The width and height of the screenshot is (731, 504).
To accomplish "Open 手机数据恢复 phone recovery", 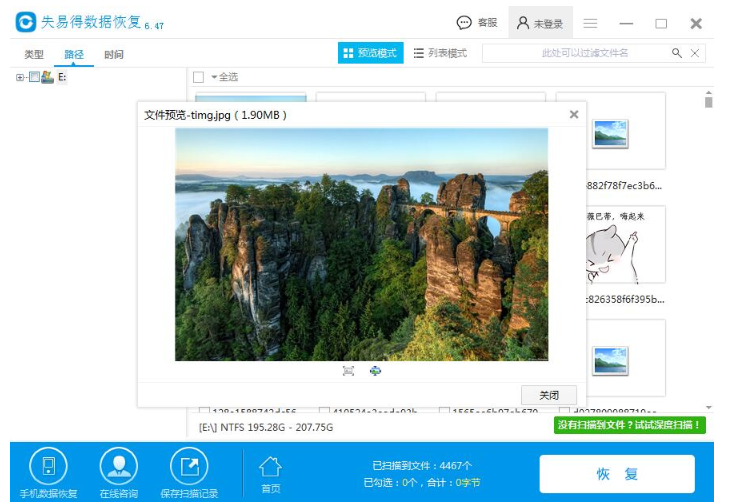I will [48, 472].
